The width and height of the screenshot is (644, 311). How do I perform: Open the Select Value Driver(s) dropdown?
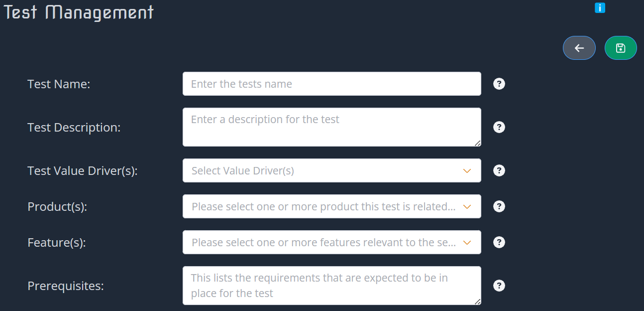(332, 170)
